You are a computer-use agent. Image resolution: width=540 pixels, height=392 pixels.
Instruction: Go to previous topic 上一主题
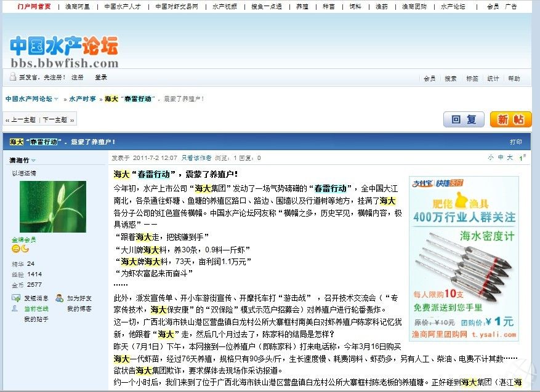click(x=23, y=120)
